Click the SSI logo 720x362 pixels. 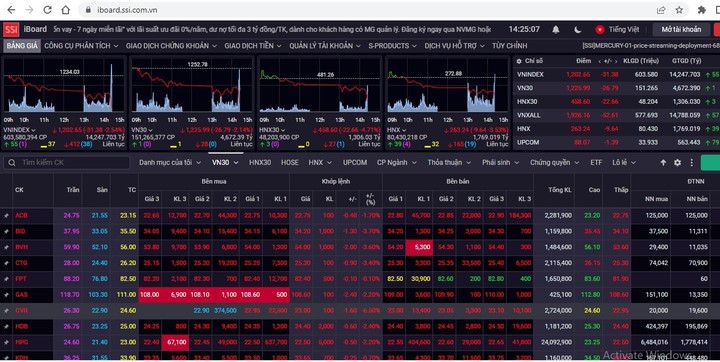point(11,30)
